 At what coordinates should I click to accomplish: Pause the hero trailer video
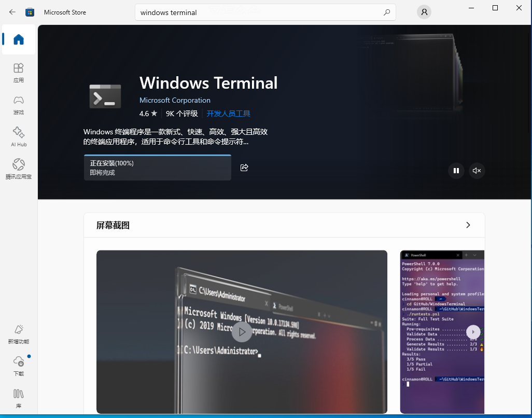456,171
